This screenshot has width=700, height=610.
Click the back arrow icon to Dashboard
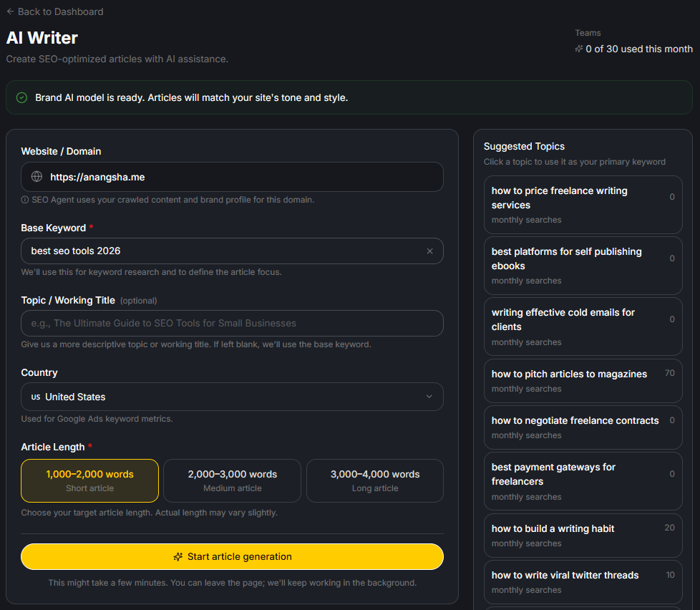coord(10,11)
